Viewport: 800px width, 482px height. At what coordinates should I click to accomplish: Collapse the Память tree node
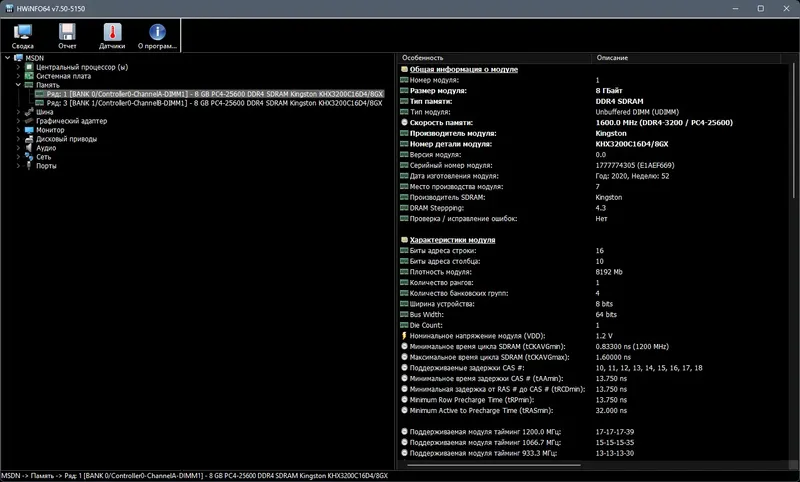pos(18,85)
